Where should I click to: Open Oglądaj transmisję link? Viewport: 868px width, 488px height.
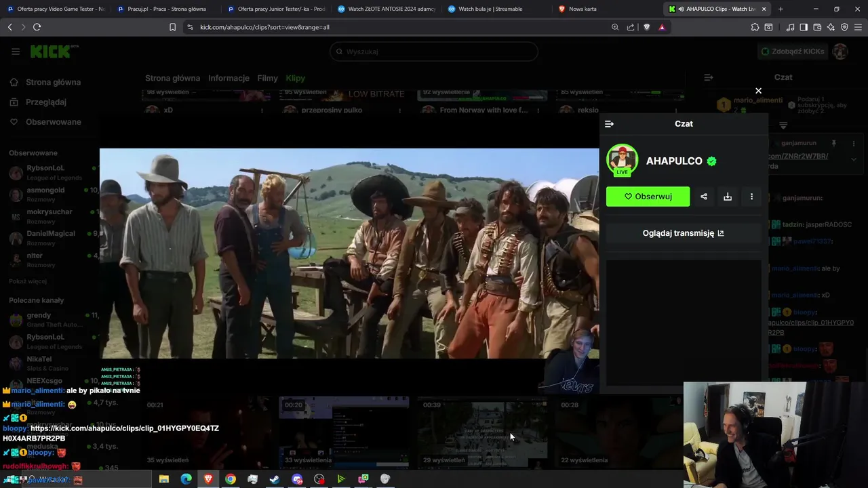coord(683,233)
